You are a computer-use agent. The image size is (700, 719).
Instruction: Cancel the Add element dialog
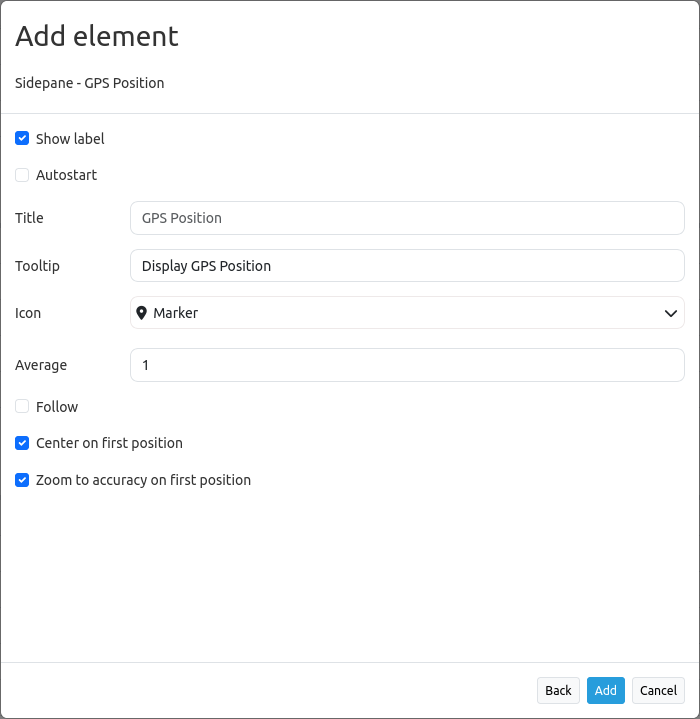[x=658, y=690]
